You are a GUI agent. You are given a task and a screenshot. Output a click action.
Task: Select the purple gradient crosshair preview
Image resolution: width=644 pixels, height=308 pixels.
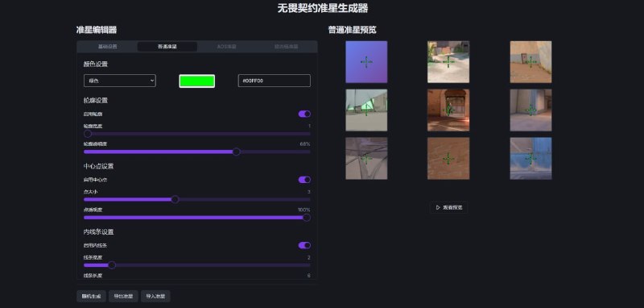click(x=366, y=62)
